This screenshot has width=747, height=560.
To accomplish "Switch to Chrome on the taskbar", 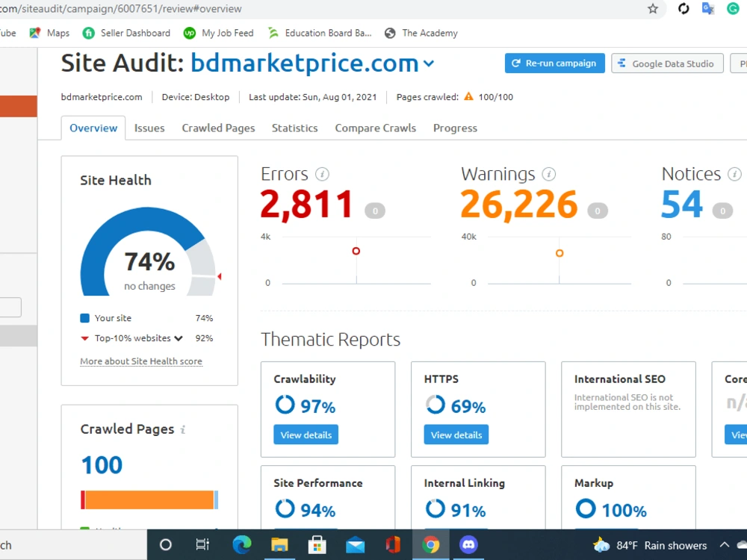I will [x=431, y=544].
